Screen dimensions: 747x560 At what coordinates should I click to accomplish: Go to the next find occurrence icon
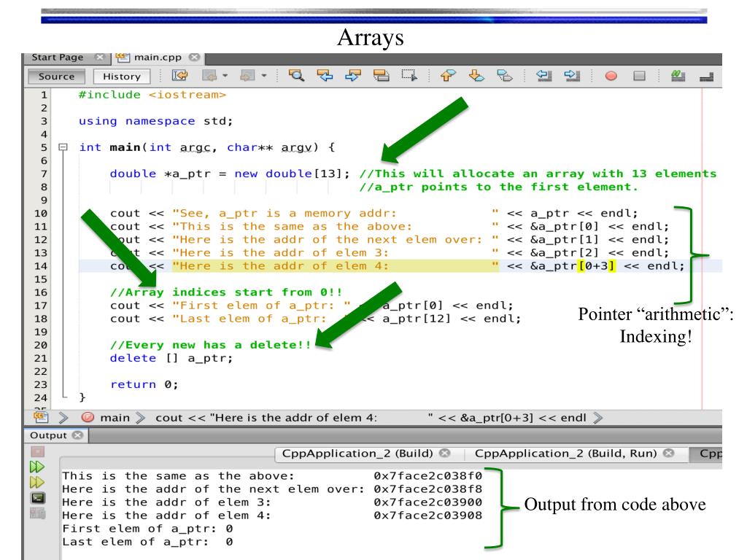[x=353, y=76]
